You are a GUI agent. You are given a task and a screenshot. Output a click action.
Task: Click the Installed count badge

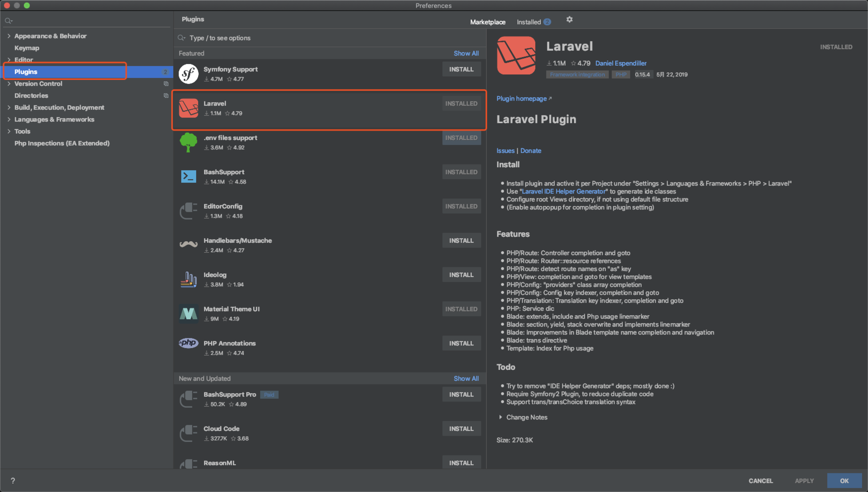pos(547,22)
